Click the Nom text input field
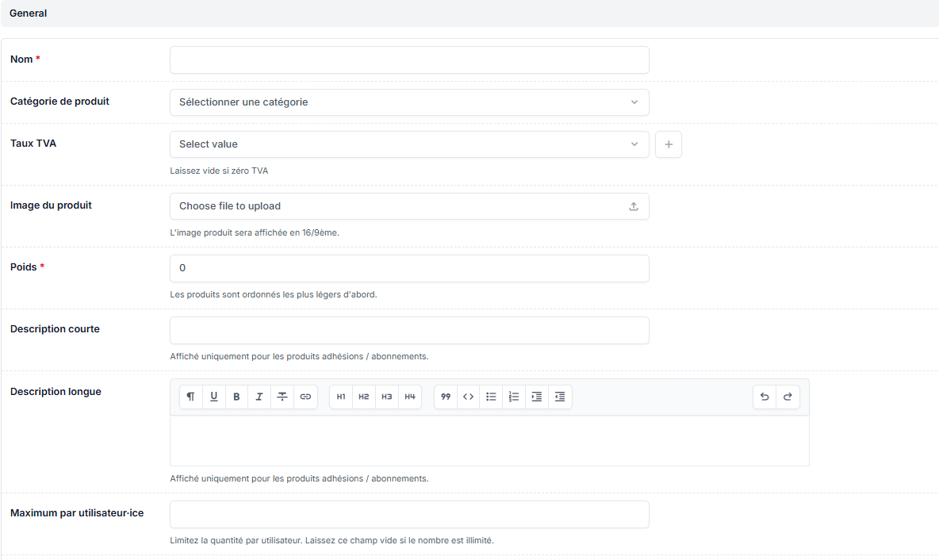The image size is (939, 560). click(409, 60)
